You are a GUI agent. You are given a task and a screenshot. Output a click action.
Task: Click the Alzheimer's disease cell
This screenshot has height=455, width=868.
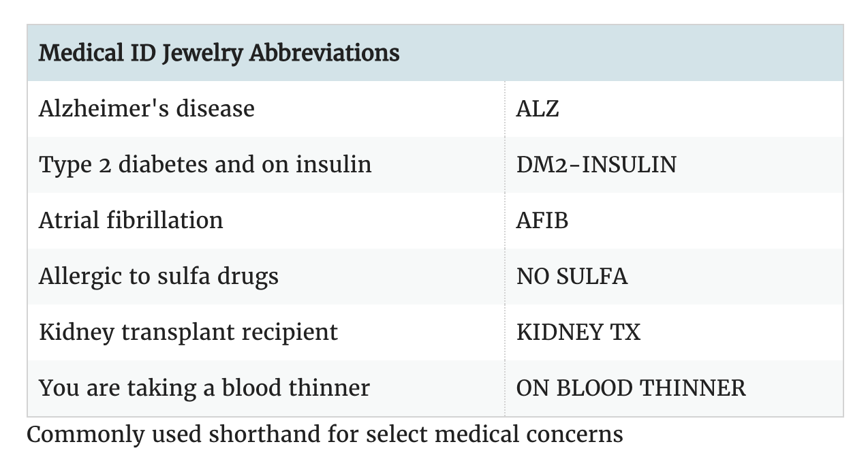point(146,109)
